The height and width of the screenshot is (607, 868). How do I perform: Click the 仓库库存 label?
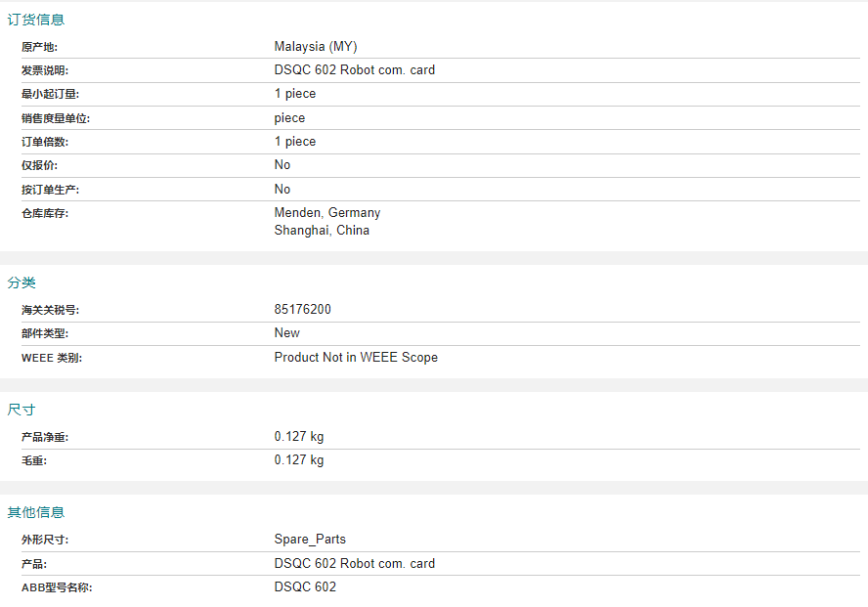(x=45, y=214)
